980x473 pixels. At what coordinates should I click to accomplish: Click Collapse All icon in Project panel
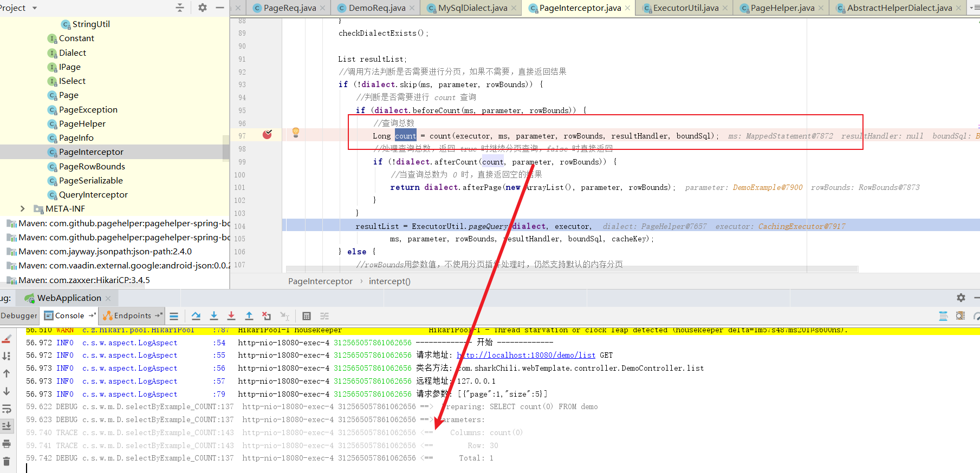(x=180, y=8)
